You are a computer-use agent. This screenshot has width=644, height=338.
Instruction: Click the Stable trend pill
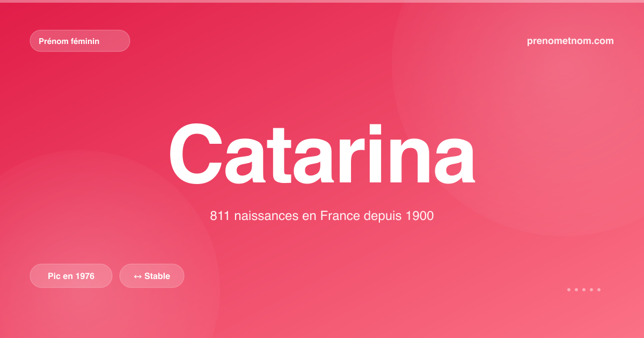coord(152,276)
